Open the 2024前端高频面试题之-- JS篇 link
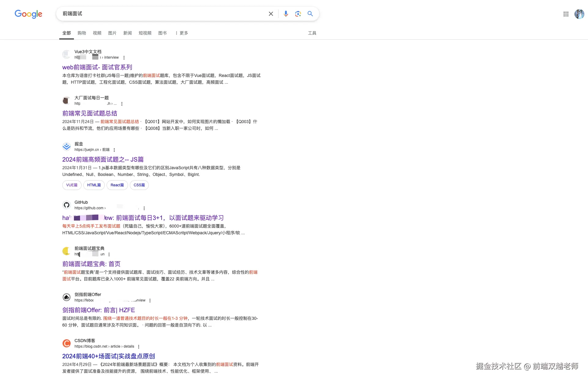Viewport: 588px width, 380px height. pos(103,159)
